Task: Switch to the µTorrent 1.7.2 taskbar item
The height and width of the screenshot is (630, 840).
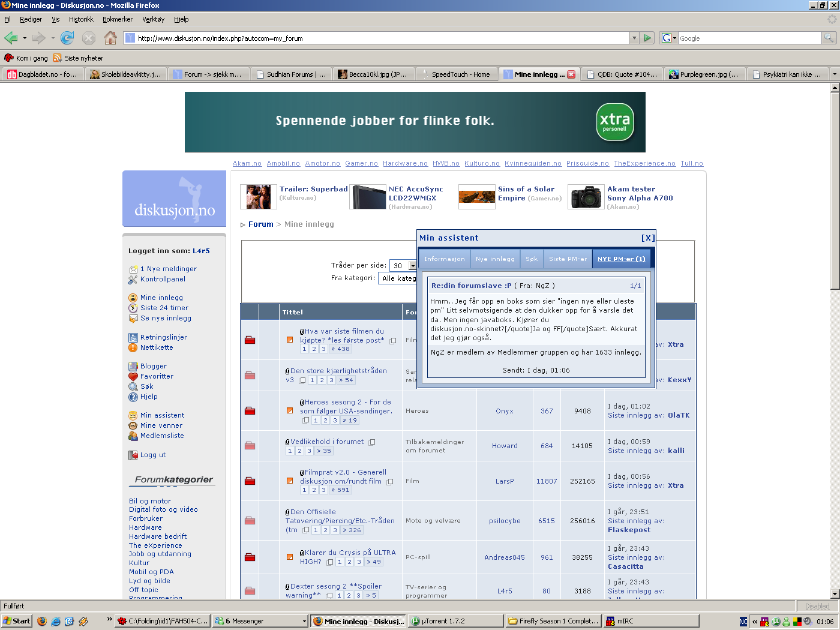Action: pyautogui.click(x=455, y=621)
